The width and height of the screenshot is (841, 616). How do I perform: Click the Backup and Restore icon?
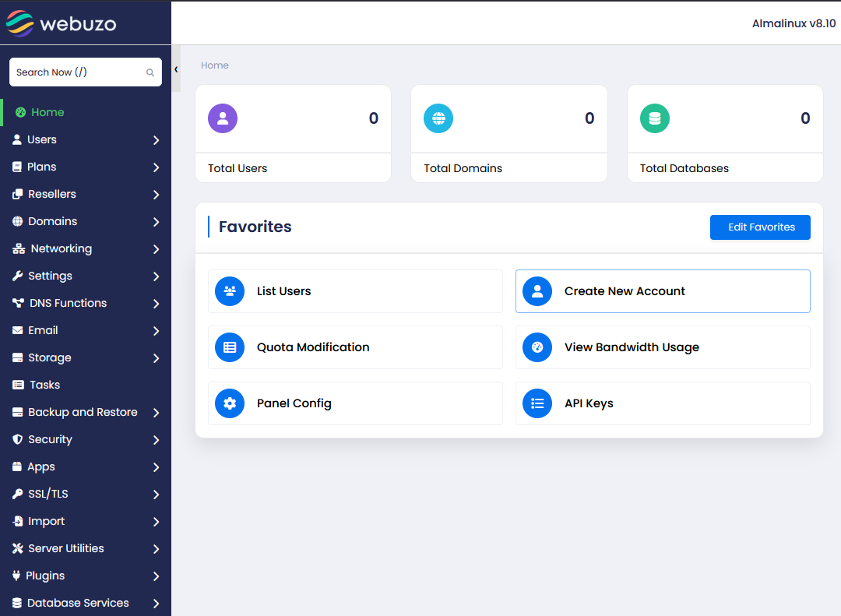click(x=18, y=412)
